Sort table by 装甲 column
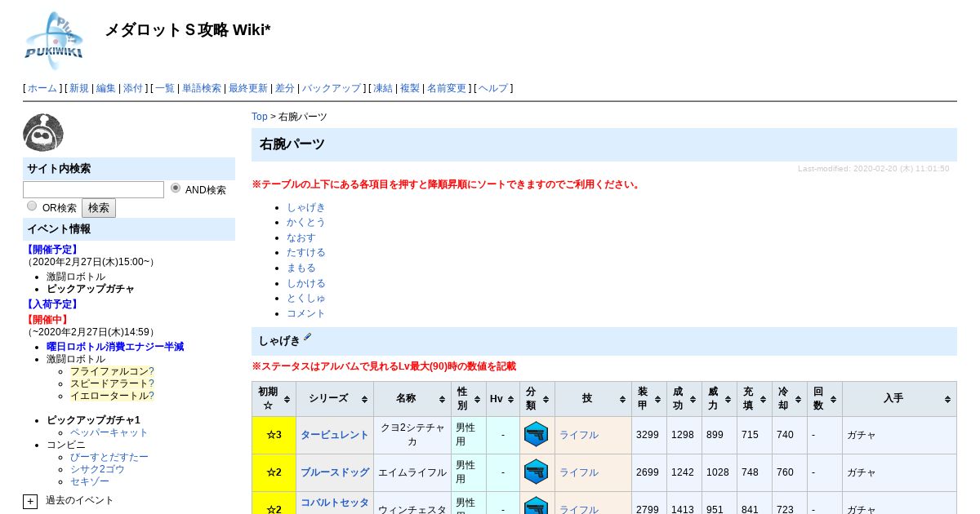 point(648,399)
